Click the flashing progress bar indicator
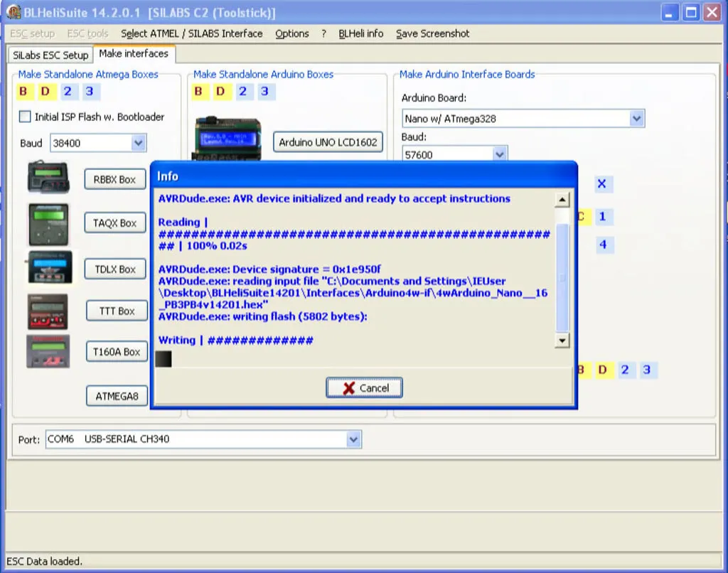 164,359
